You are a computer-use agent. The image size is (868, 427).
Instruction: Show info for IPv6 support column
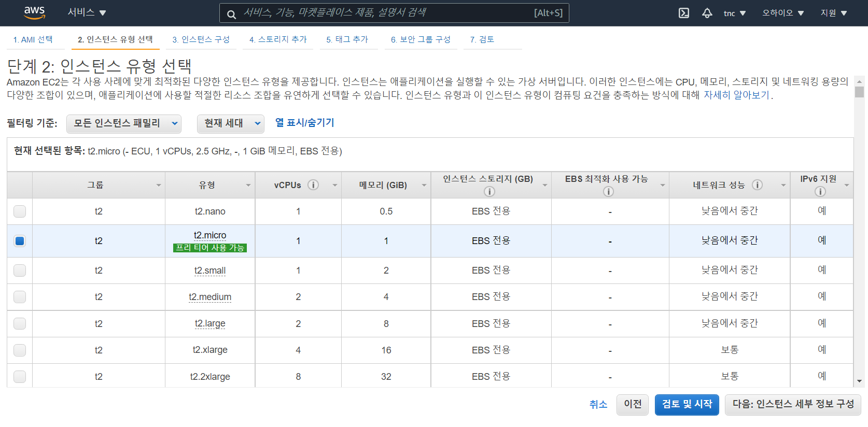(x=820, y=192)
